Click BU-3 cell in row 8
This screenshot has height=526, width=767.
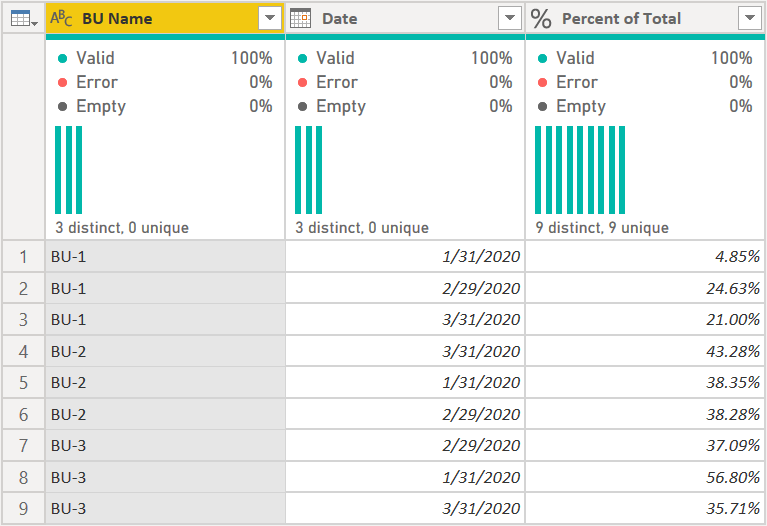tap(165, 477)
